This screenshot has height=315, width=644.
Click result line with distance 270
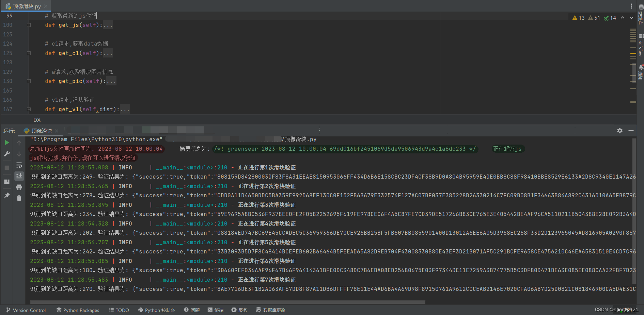(333, 289)
